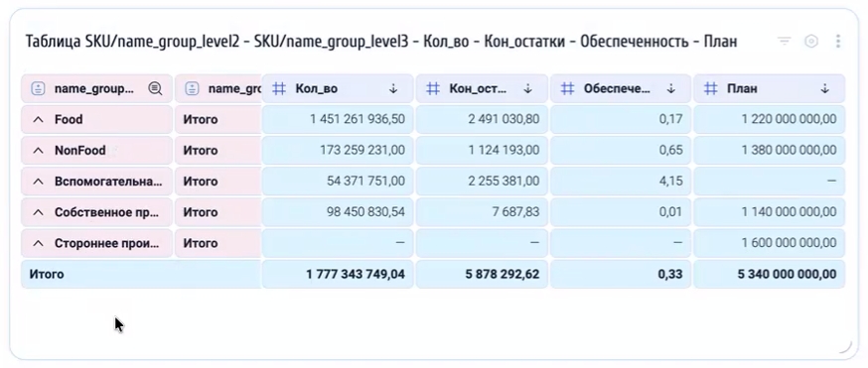Viewport: 868px width, 368px height.
Task: Click the hash icon in Кол_во header
Action: point(279,88)
